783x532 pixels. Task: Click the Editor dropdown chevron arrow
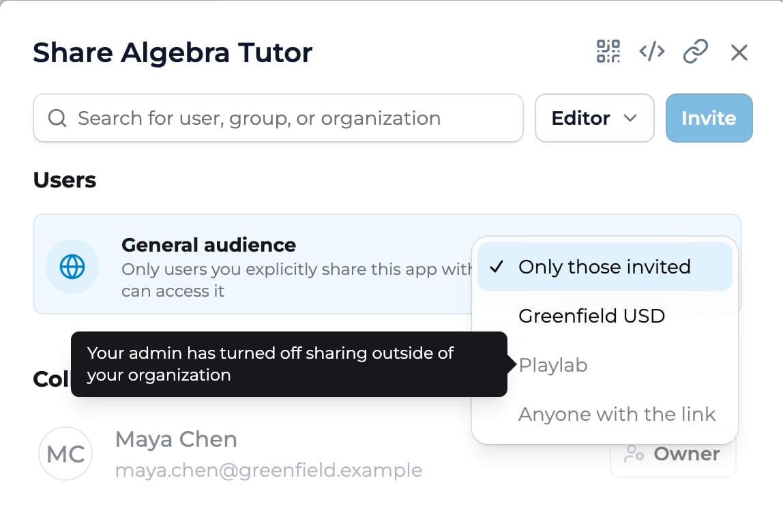(x=630, y=118)
